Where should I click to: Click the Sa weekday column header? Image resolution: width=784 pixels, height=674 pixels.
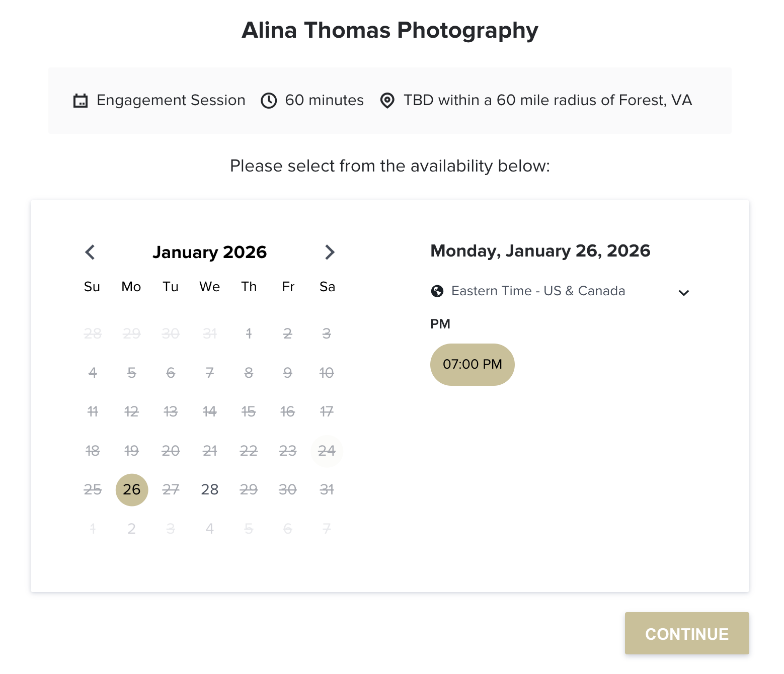[327, 287]
